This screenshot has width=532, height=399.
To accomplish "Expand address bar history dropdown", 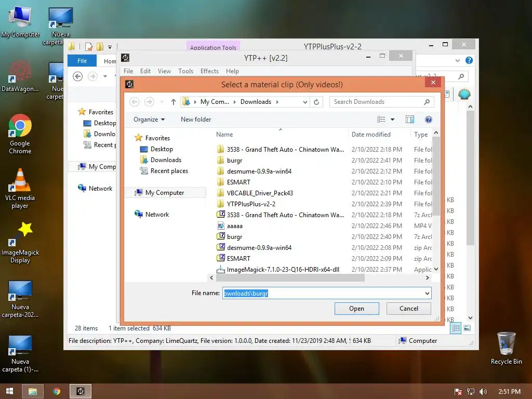I will coord(305,102).
